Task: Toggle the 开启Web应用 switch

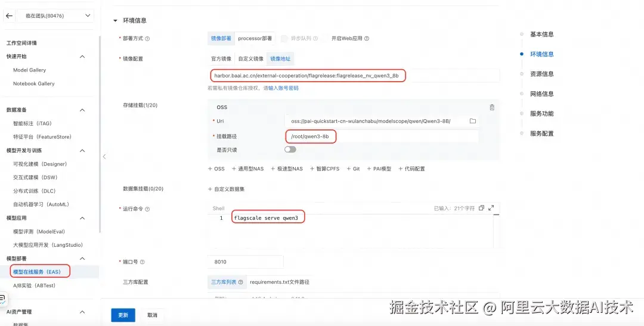Action: tap(325, 39)
